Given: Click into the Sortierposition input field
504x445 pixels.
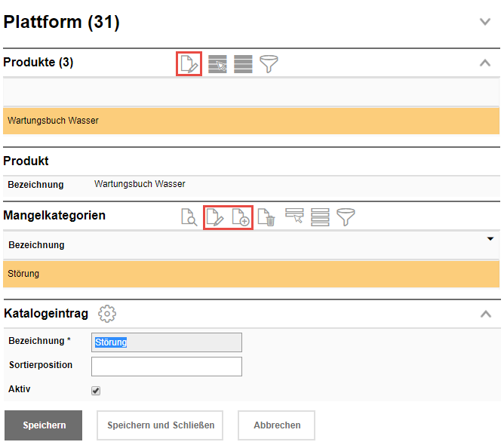Looking at the screenshot, I should pyautogui.click(x=166, y=367).
